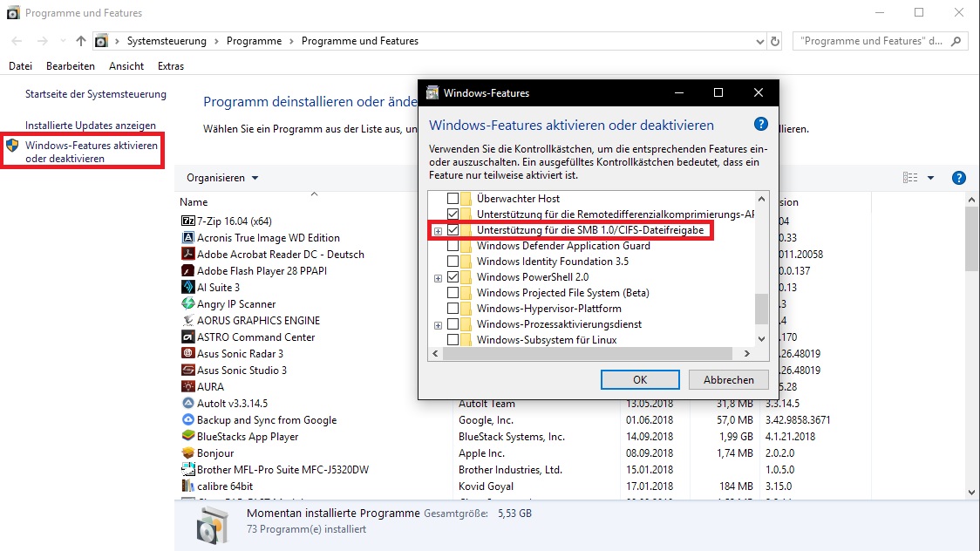The image size is (980, 551).
Task: Open Startseite der Systemsteuerung link
Action: click(96, 93)
